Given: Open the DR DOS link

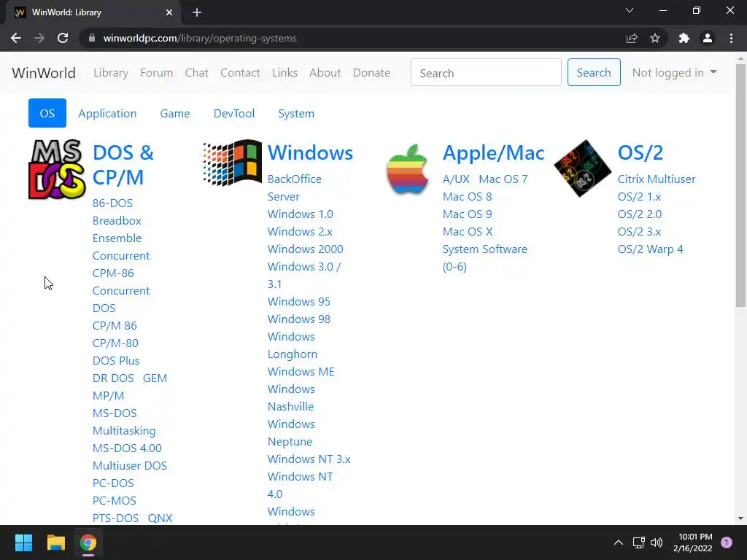Looking at the screenshot, I should (113, 378).
